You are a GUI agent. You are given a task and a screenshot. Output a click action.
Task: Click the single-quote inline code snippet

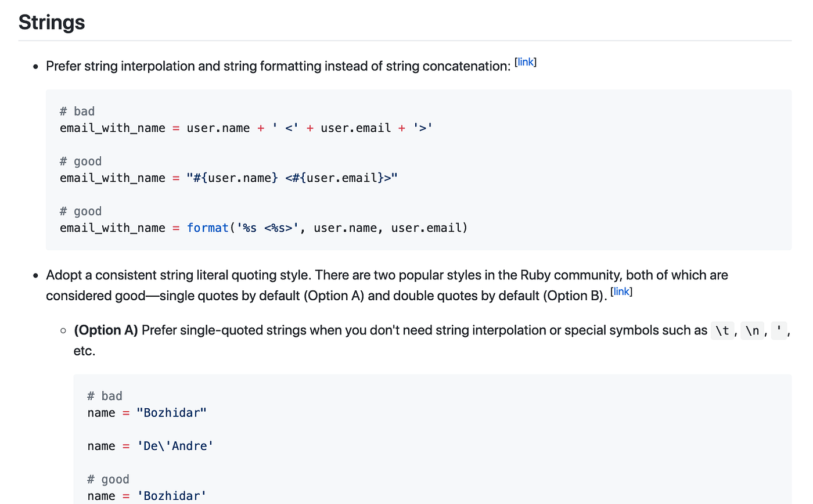pos(778,330)
